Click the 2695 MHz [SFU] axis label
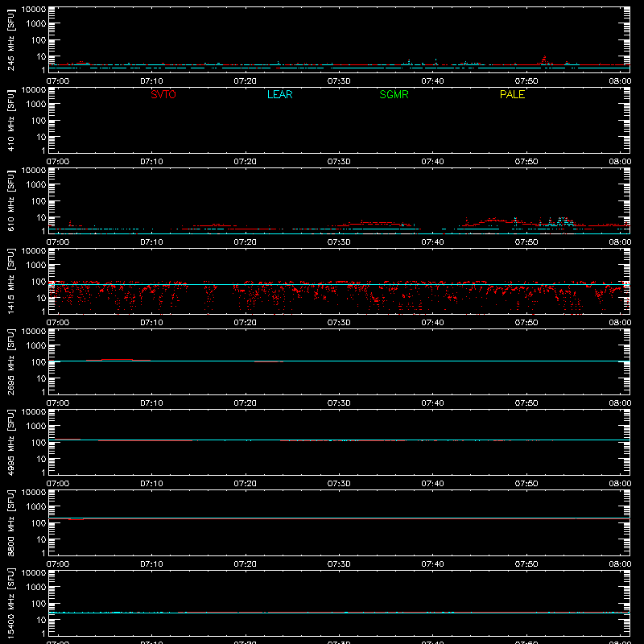This screenshot has width=644, height=644. (11, 361)
